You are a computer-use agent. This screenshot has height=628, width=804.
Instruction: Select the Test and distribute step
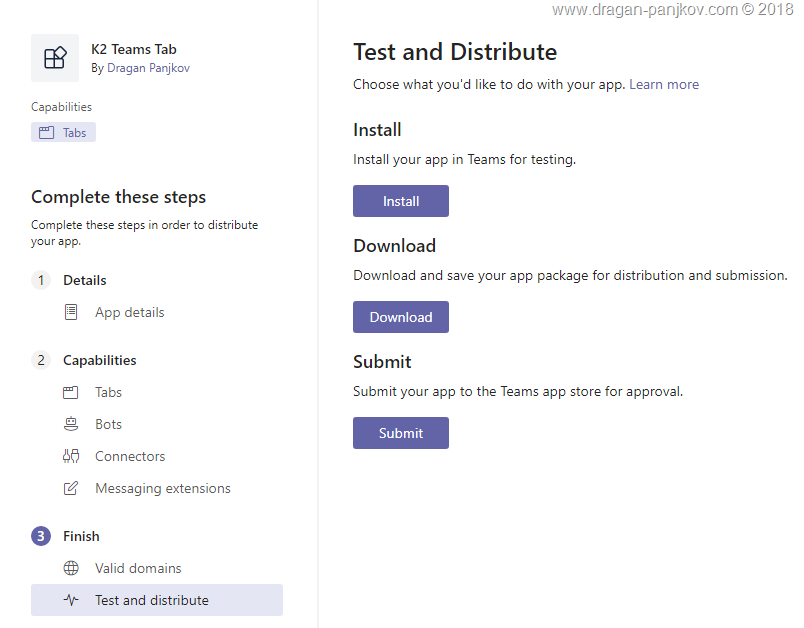point(152,600)
